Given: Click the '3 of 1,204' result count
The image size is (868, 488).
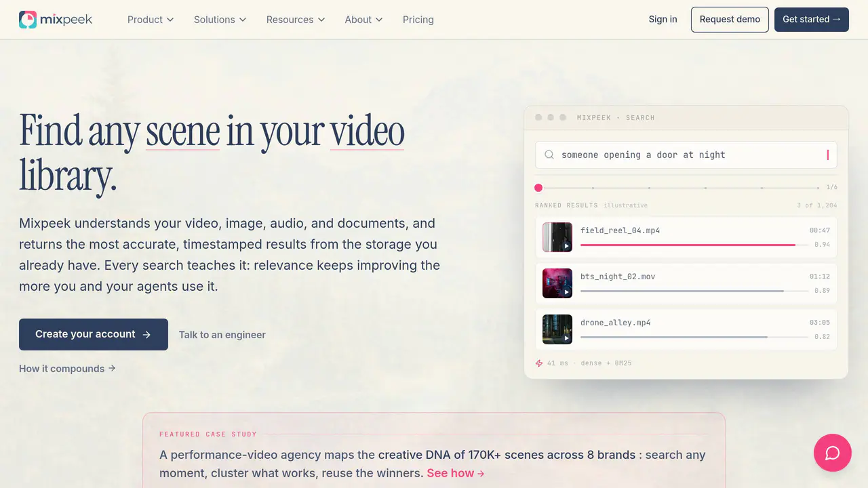Looking at the screenshot, I should 817,205.
